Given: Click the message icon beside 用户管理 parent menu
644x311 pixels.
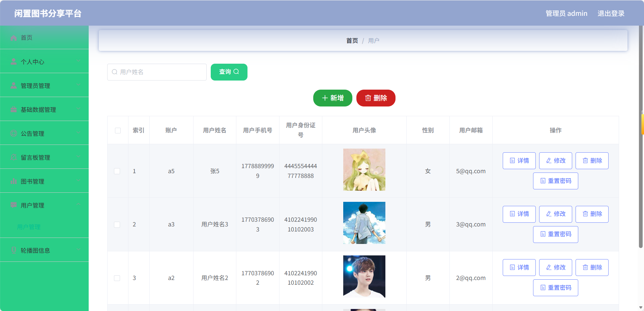Looking at the screenshot, I should tap(13, 205).
